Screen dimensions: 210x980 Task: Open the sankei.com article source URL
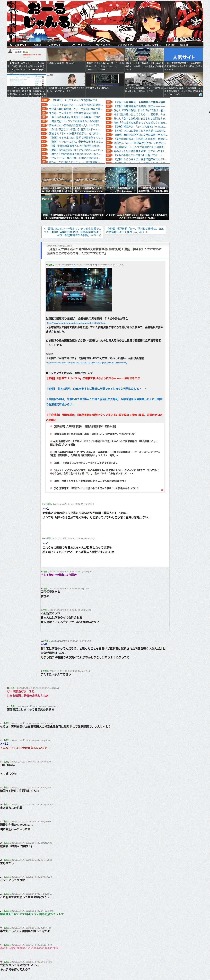coord(86,363)
